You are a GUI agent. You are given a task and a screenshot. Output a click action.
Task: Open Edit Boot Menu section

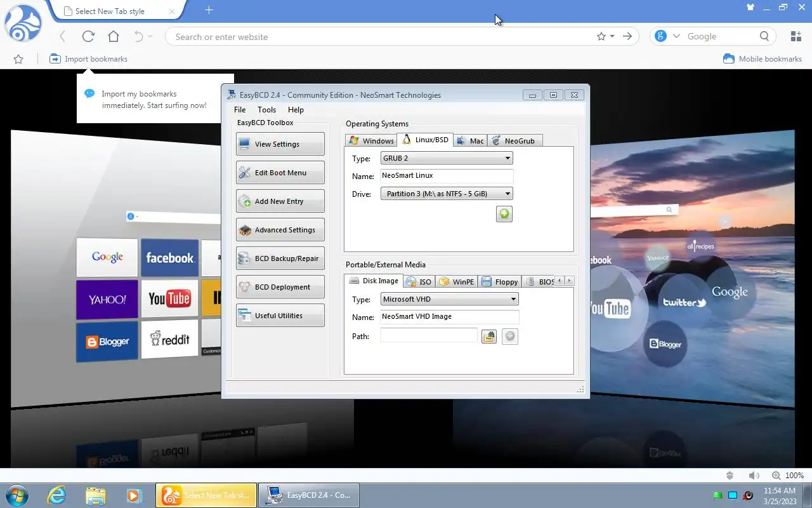coord(280,173)
